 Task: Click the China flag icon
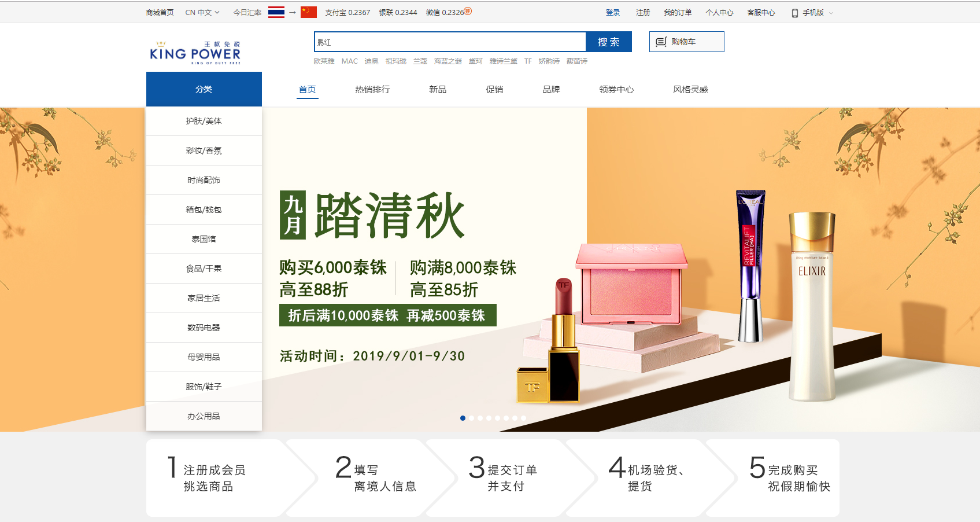point(309,12)
